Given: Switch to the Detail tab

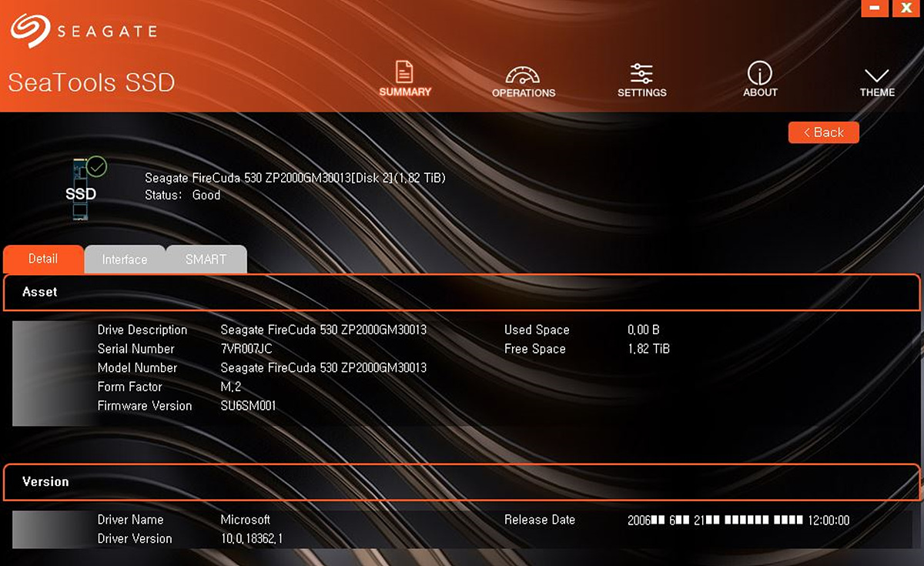Looking at the screenshot, I should pyautogui.click(x=43, y=259).
